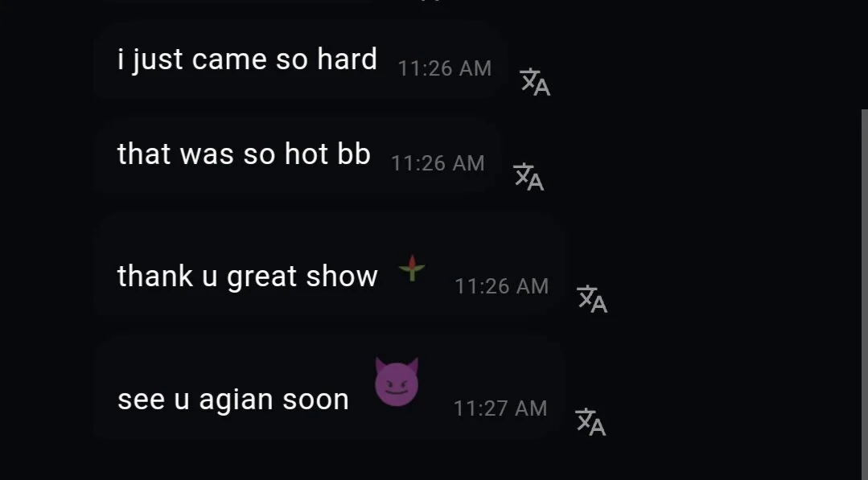Click timestamp on the 'so hot bb' message

[x=438, y=164]
